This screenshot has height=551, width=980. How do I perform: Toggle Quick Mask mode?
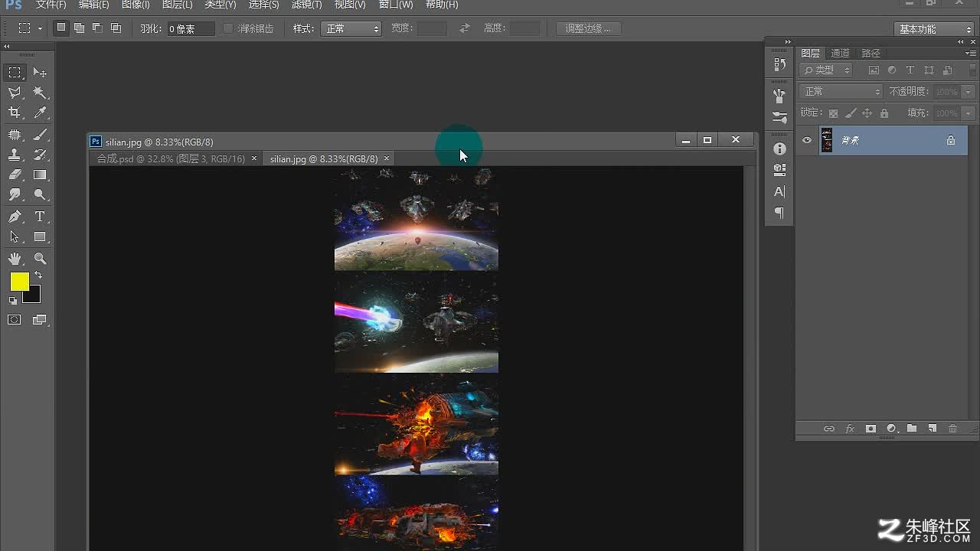15,319
